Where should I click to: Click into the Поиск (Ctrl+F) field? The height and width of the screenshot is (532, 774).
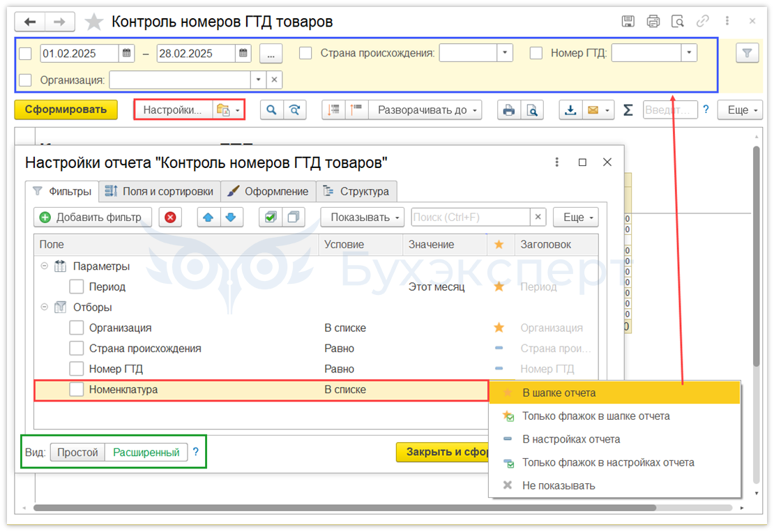(471, 217)
